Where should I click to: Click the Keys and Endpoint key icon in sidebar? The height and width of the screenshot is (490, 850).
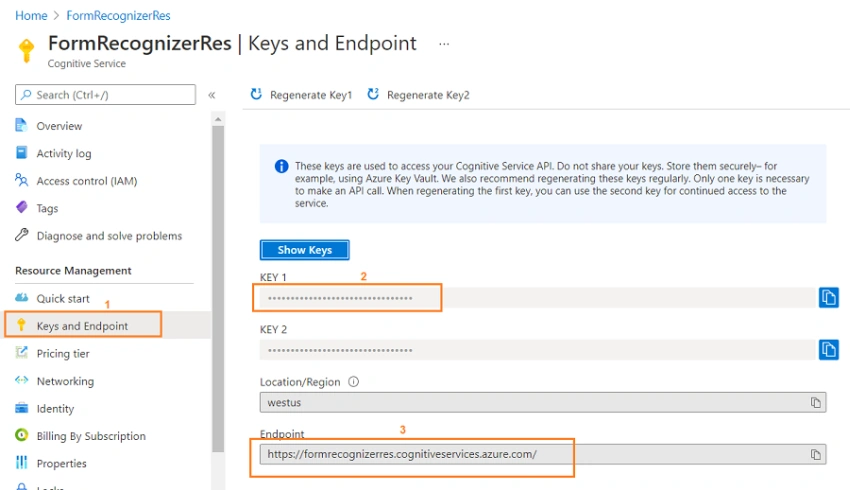(x=21, y=325)
